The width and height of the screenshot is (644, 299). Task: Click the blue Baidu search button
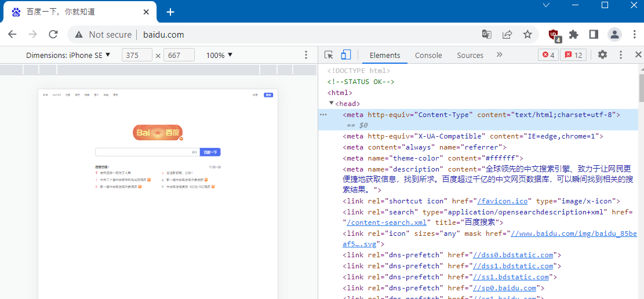point(210,152)
